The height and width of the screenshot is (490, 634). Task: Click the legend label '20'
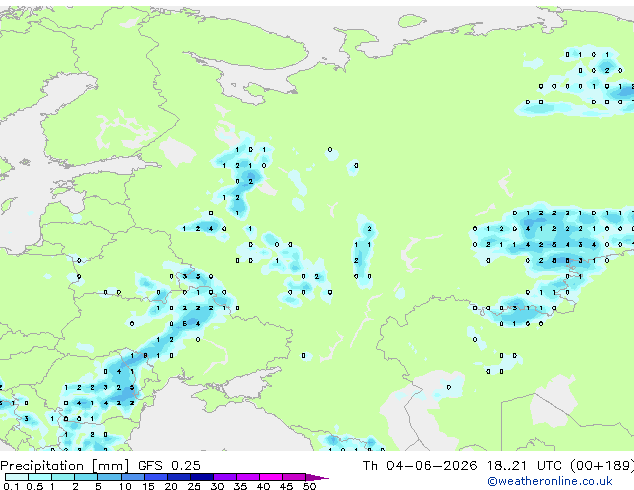[171, 486]
